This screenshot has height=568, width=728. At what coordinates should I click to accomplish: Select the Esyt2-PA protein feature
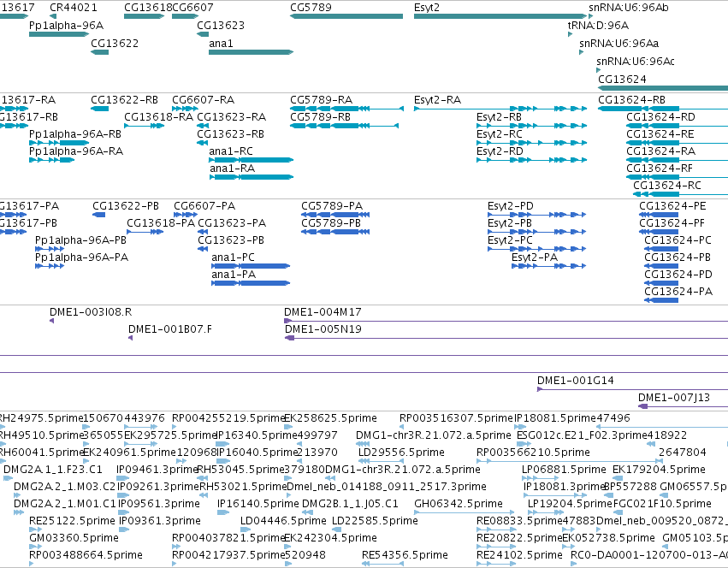coord(549,266)
